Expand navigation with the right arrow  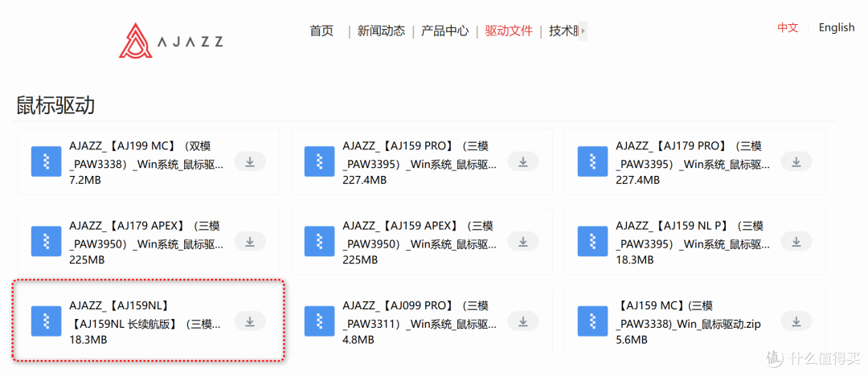tap(583, 31)
